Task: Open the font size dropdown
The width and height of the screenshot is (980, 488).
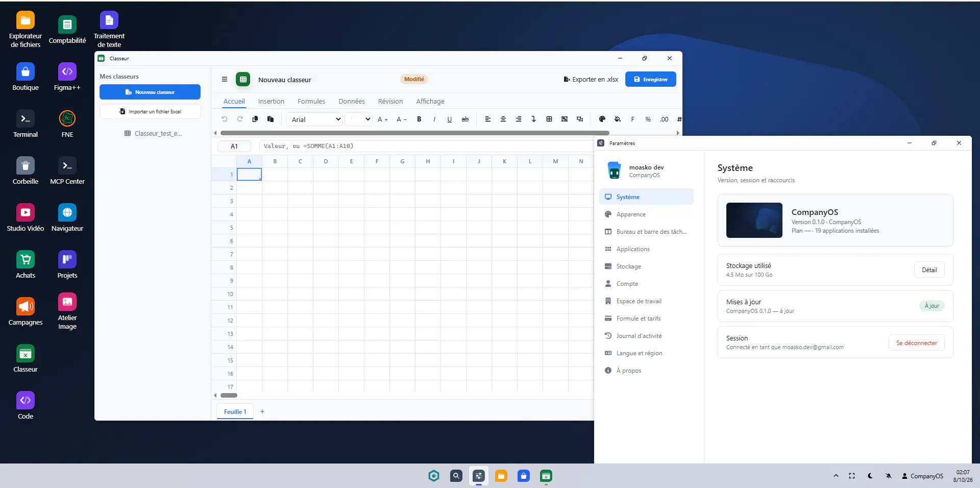Action: click(x=359, y=119)
